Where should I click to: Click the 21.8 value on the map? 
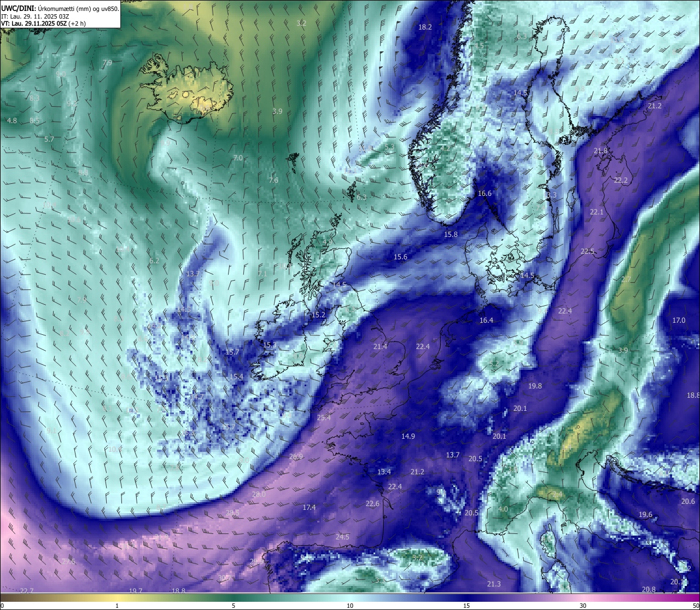(600, 150)
